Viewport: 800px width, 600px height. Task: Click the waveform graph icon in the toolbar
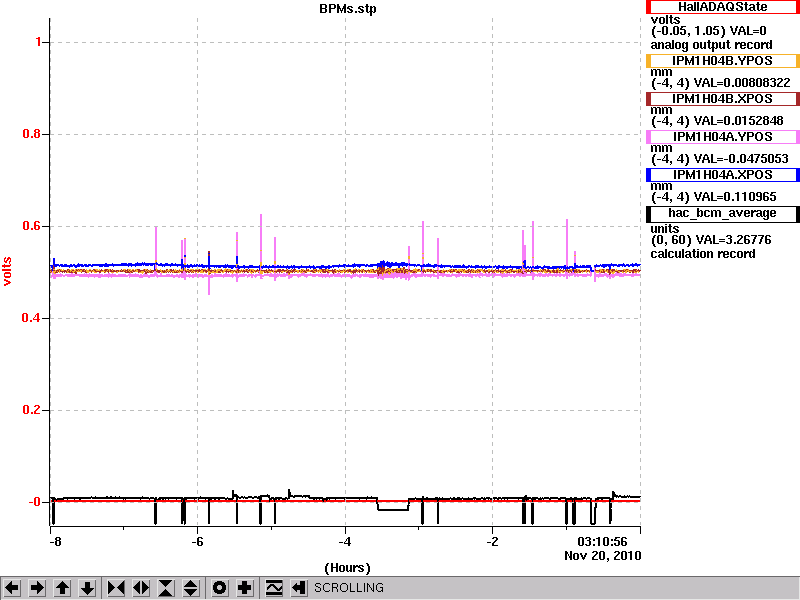pos(274,588)
